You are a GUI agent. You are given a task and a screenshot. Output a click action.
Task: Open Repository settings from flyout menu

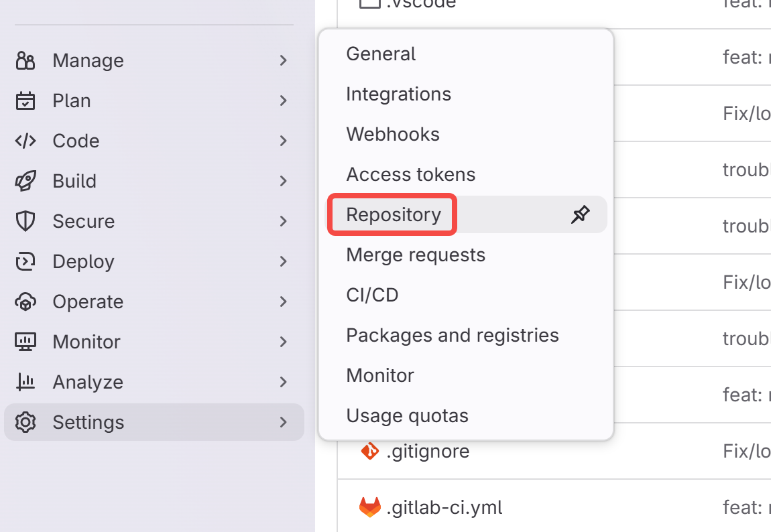pyautogui.click(x=394, y=214)
